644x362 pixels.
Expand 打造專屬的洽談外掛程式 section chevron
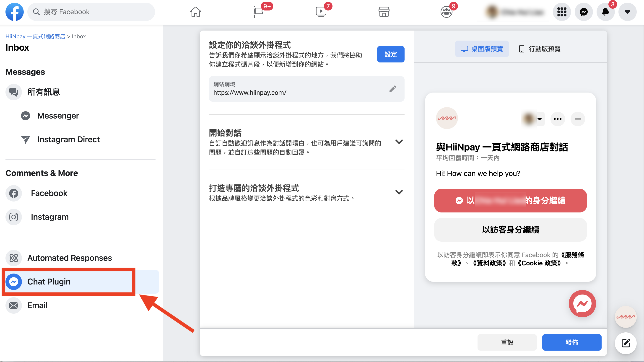(399, 192)
